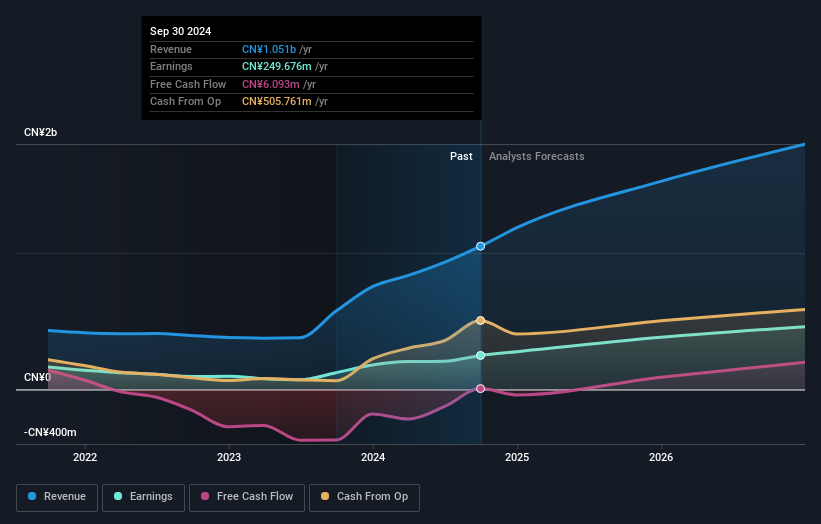Click the CN¥2b y-axis label
821x524 pixels.
[40, 132]
